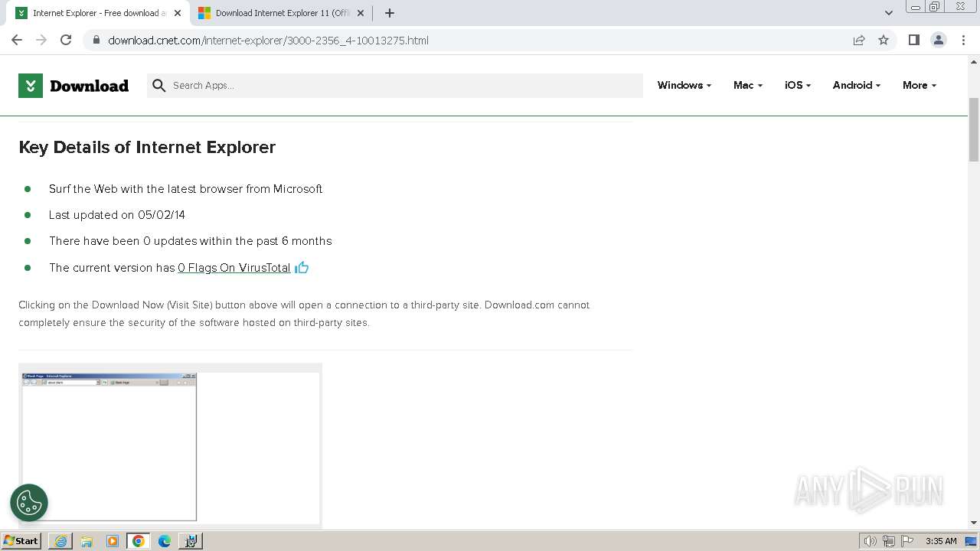Image resolution: width=980 pixels, height=551 pixels.
Task: Click the page vertical scrollbar thumb
Action: [974, 130]
